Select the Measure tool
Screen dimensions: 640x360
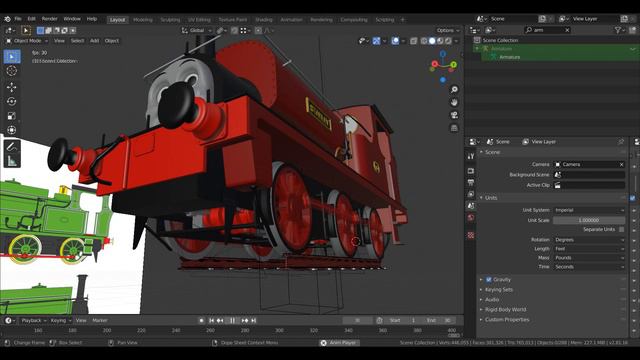click(12, 161)
